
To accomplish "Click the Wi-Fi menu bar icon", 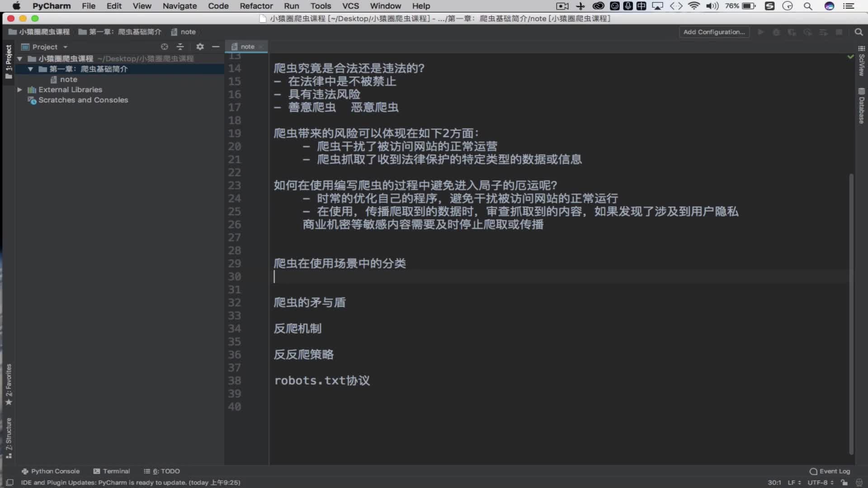I will (x=693, y=6).
